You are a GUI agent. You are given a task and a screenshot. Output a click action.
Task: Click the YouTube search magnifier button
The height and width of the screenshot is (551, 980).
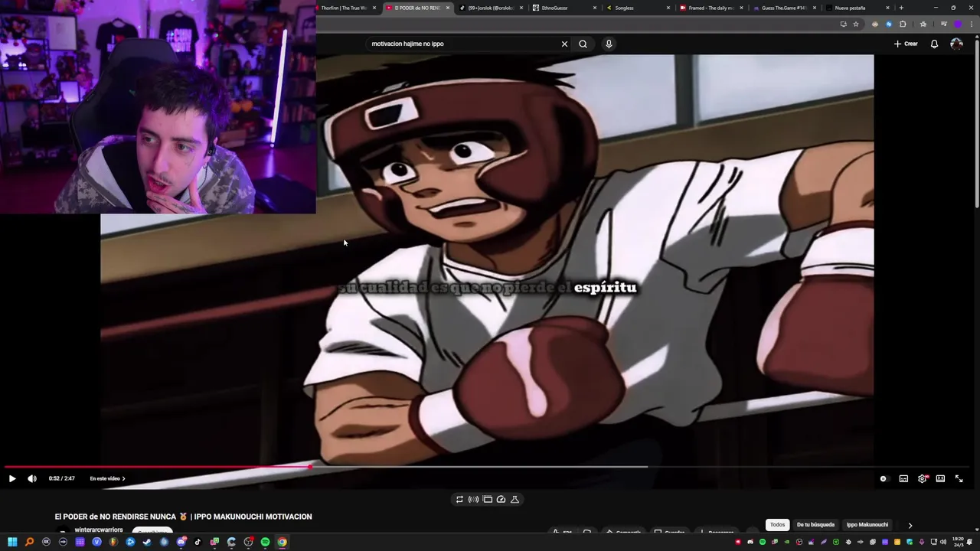(x=583, y=44)
